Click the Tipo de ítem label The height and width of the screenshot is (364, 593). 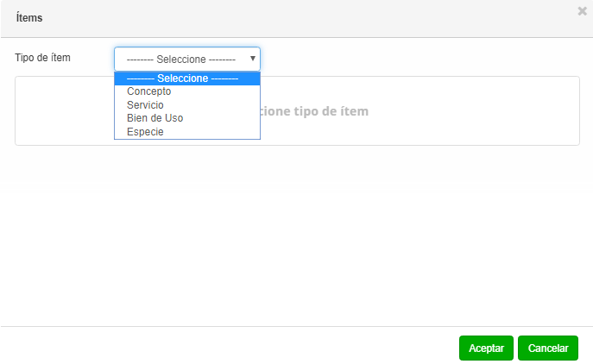point(42,58)
